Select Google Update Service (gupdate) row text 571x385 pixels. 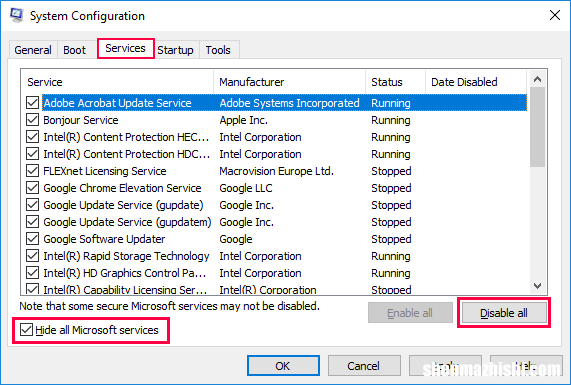point(123,205)
